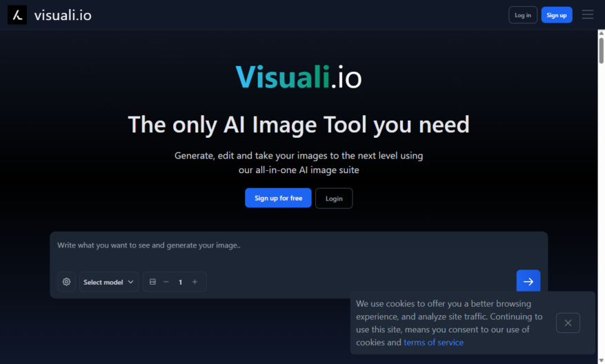Expand the Select model dropdown
Viewport: 605px width, 364px height.
(x=109, y=282)
